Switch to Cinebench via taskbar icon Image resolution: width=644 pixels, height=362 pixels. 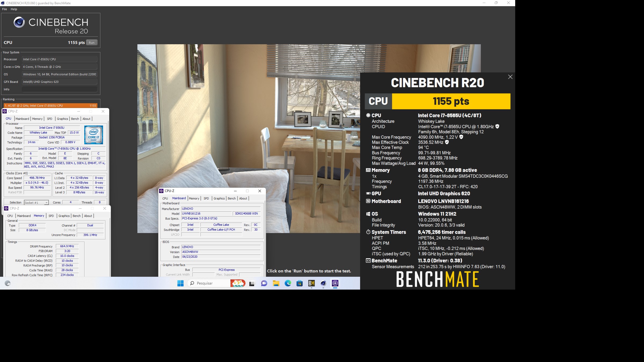(x=323, y=283)
